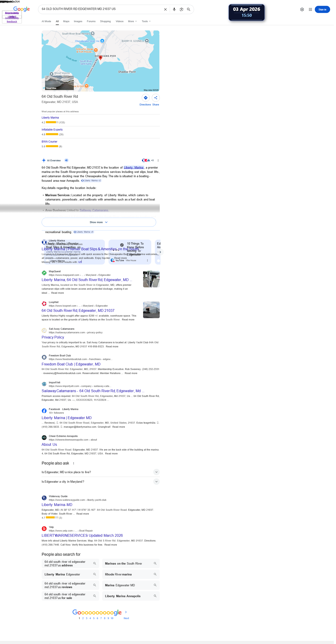Click the Yellowfin Steak & Fish House map marker
This screenshot has height=644, width=336.
pyautogui.click(x=96, y=50)
